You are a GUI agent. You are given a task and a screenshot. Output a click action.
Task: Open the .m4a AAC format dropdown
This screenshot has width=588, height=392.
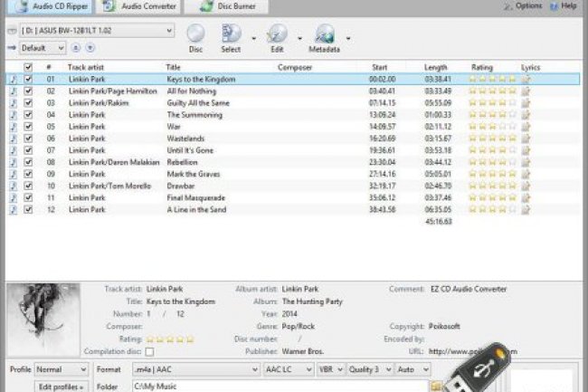196,369
